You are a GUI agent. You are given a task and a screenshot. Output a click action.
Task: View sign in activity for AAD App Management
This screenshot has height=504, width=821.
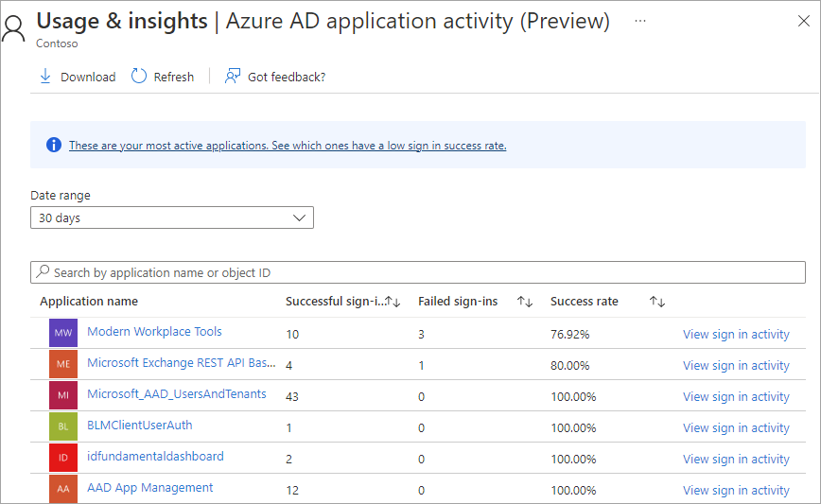point(736,491)
